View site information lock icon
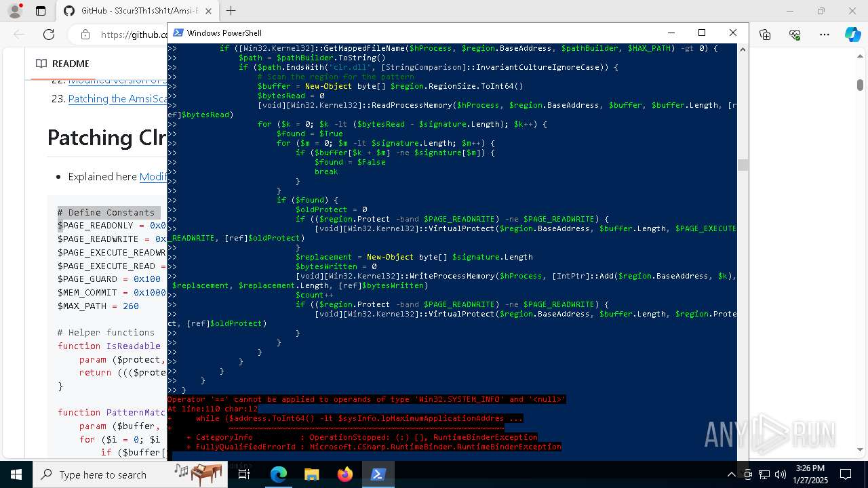The height and width of the screenshot is (488, 868). pos(85,35)
